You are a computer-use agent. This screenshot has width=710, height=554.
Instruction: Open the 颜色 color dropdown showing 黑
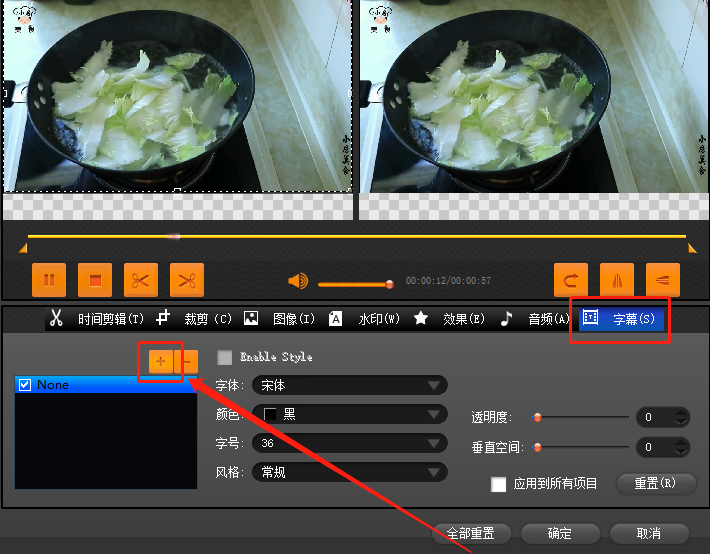pos(350,414)
